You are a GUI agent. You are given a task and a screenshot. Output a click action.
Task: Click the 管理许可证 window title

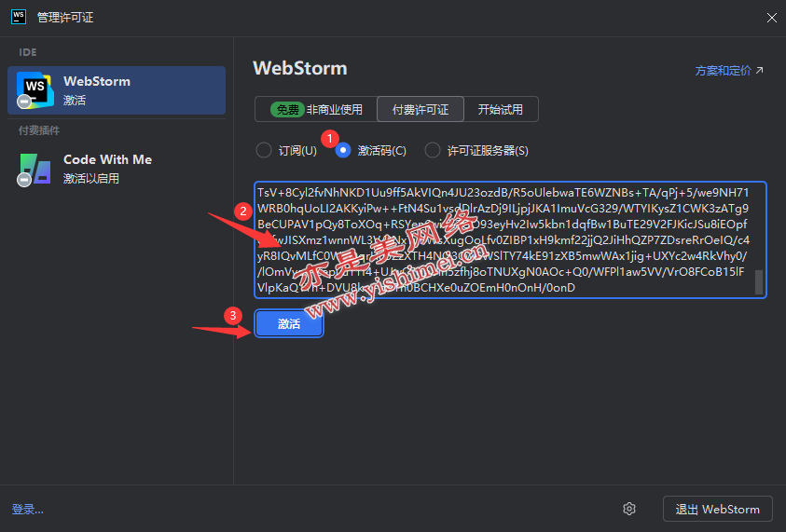pyautogui.click(x=65, y=18)
